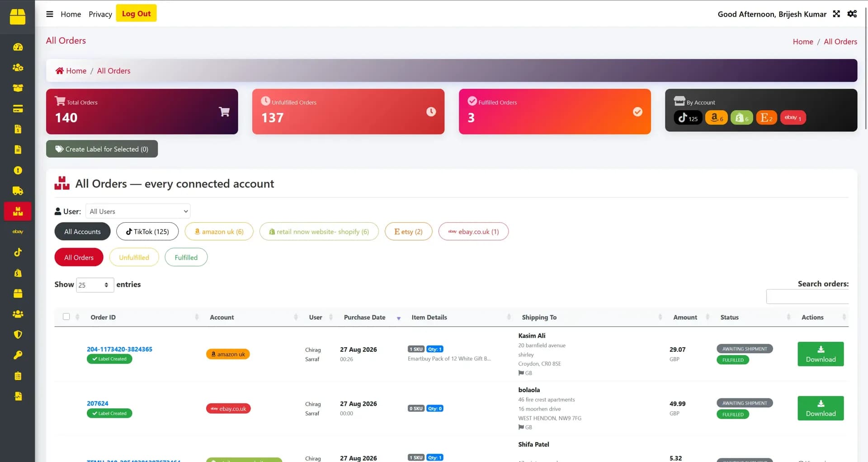868x462 pixels.
Task: Click the Etsy 2 account badge
Action: point(766,118)
